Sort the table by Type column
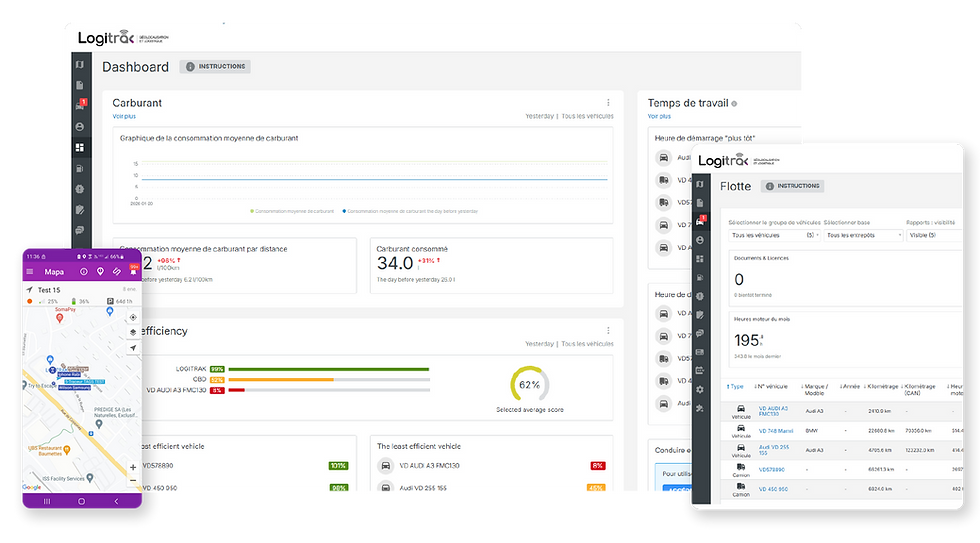 pos(735,387)
